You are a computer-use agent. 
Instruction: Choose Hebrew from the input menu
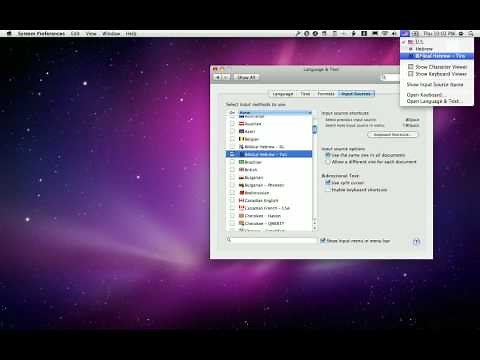437,49
